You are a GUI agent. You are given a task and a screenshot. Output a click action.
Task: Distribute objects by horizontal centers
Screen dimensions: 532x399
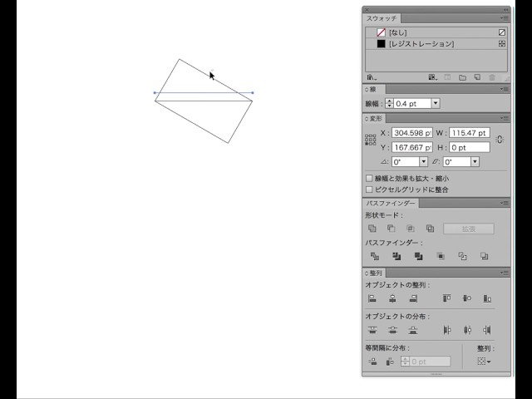[467, 330]
